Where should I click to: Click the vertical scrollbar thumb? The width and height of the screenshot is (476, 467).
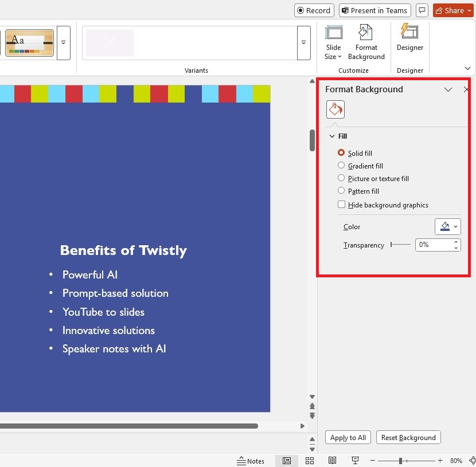[x=312, y=140]
